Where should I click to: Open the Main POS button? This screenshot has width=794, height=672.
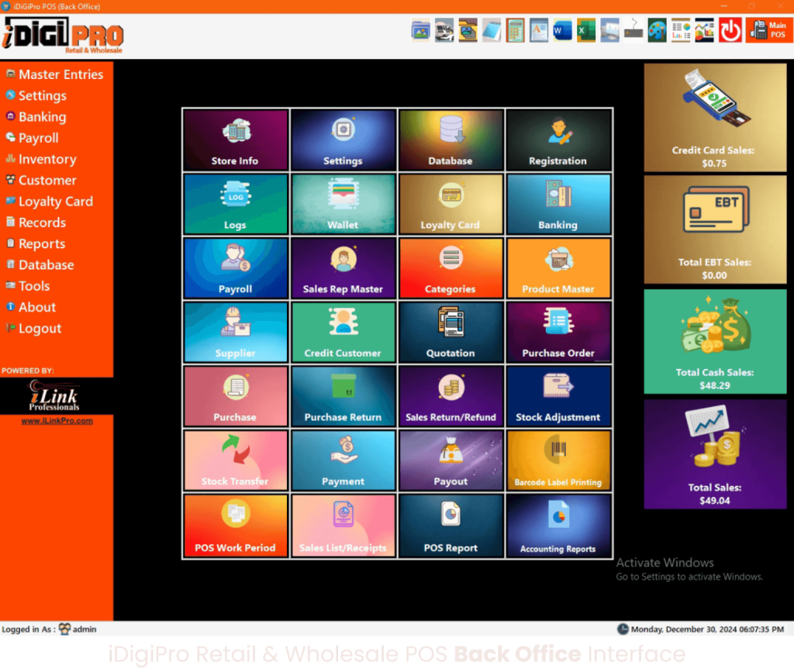coord(768,30)
